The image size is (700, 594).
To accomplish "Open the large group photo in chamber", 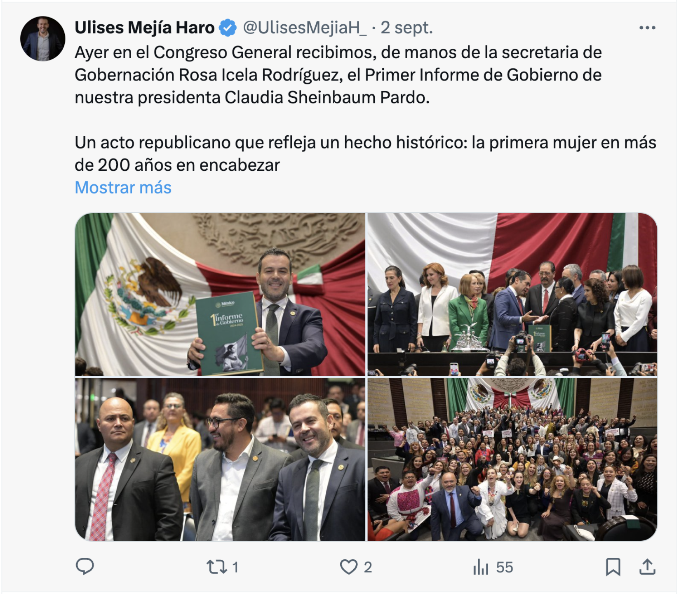I will [512, 460].
